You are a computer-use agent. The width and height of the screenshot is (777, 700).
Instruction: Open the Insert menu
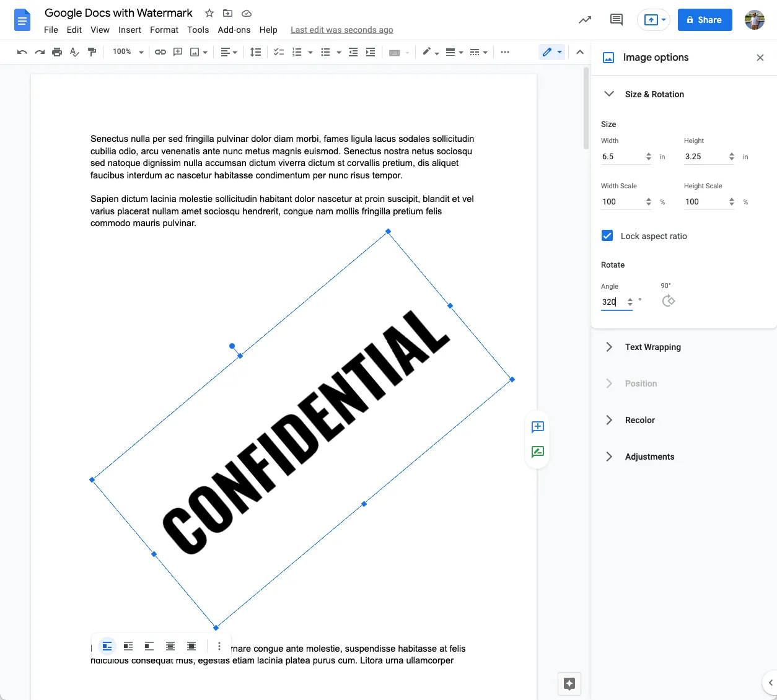(129, 30)
